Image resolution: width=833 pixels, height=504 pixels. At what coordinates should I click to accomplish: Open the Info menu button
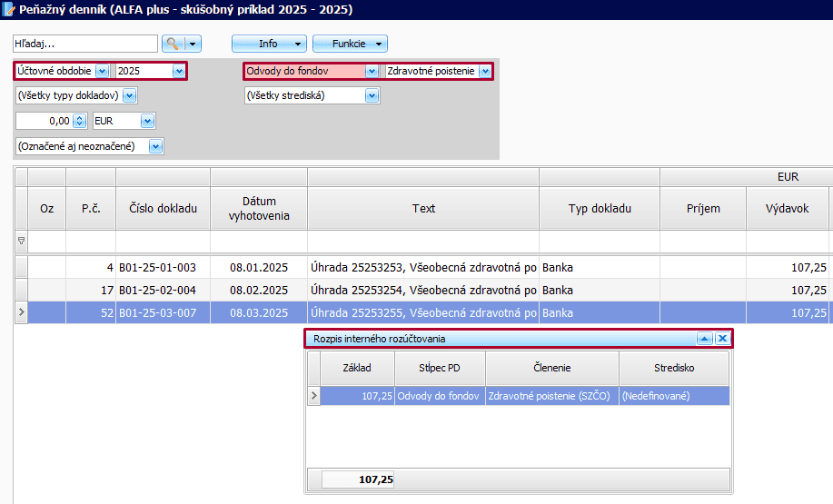[x=269, y=44]
